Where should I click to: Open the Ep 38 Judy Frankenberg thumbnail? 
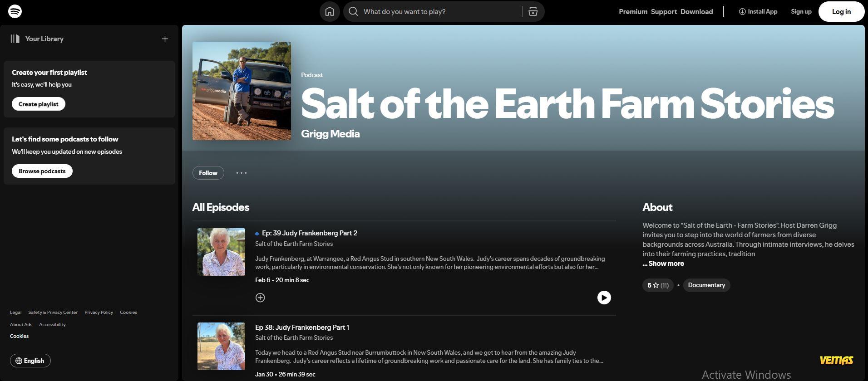[x=221, y=346]
